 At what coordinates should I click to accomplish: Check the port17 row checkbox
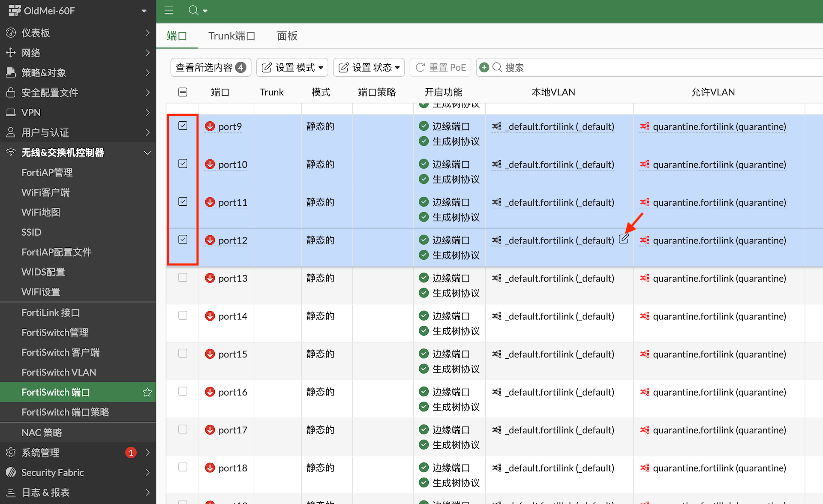[183, 429]
